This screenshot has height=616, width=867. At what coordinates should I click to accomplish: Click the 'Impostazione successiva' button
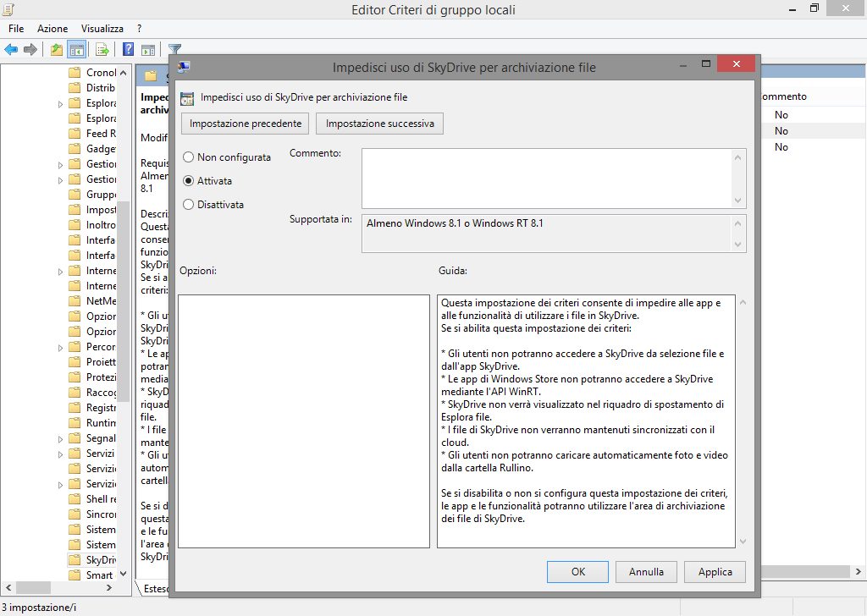click(x=379, y=124)
